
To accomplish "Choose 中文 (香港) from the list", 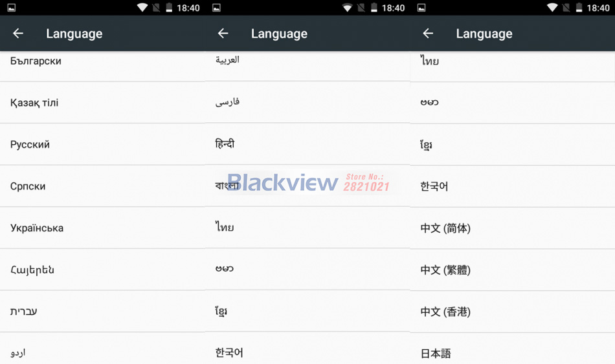I will tap(445, 312).
